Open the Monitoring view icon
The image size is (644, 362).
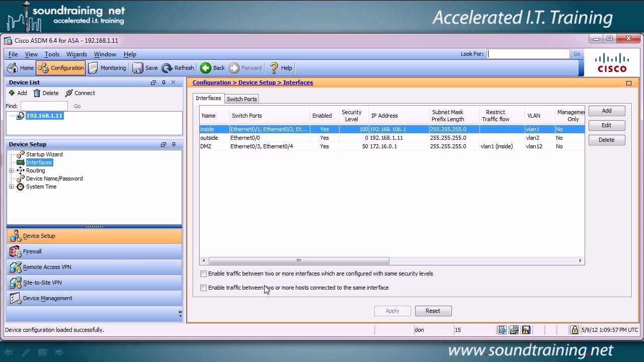(x=93, y=68)
